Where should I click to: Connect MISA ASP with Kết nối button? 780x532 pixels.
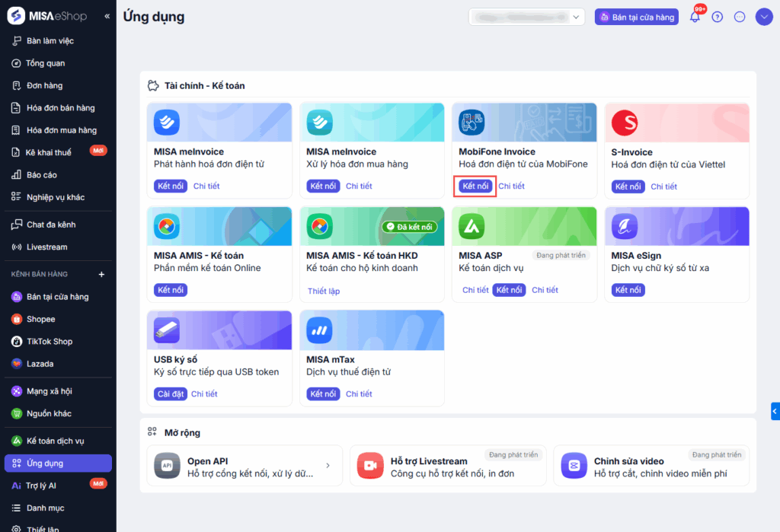pos(509,290)
